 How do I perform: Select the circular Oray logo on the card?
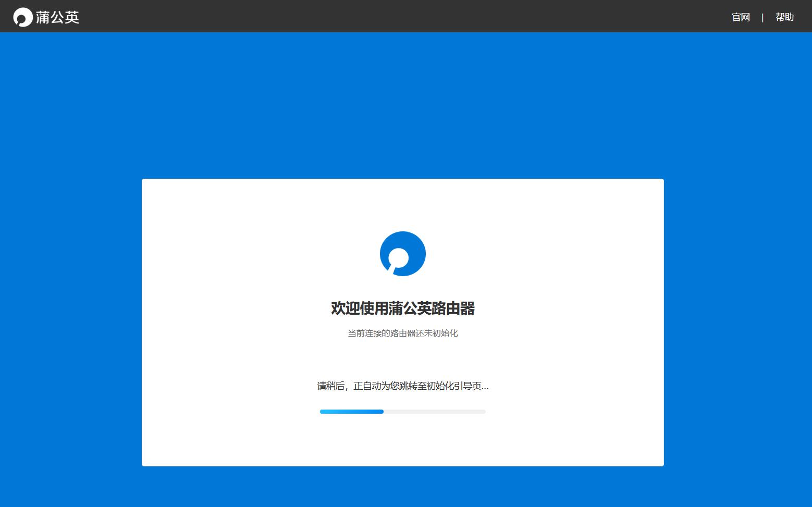[x=402, y=254]
